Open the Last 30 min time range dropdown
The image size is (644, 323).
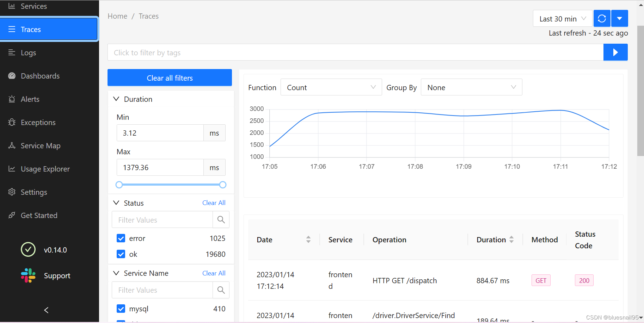[x=563, y=18]
